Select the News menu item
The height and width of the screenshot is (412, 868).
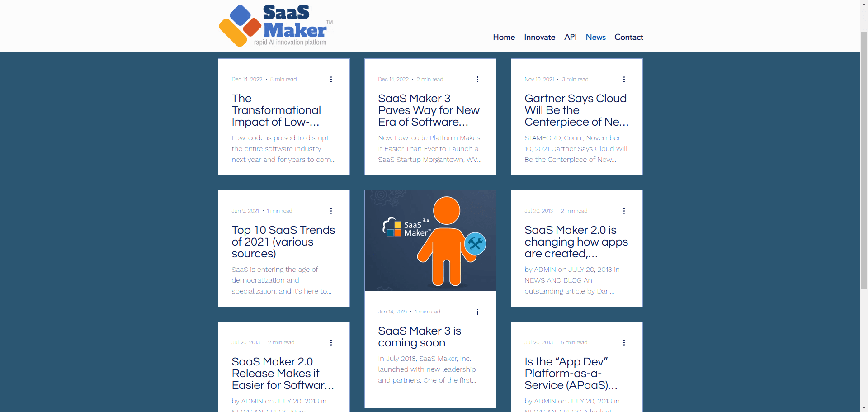coord(595,37)
